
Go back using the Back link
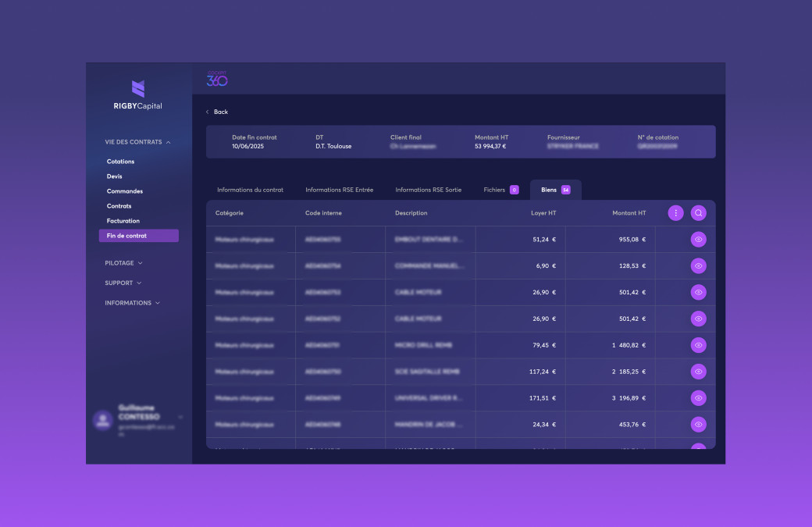(x=217, y=112)
